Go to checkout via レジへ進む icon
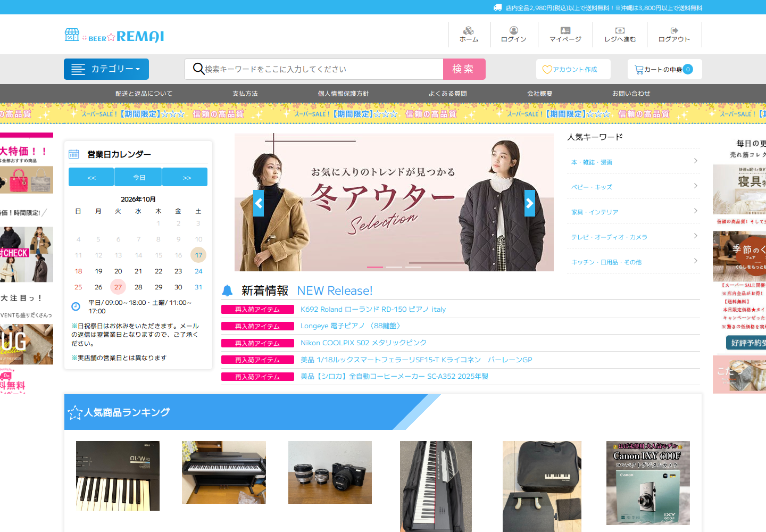Image resolution: width=766 pixels, height=532 pixels. (620, 30)
